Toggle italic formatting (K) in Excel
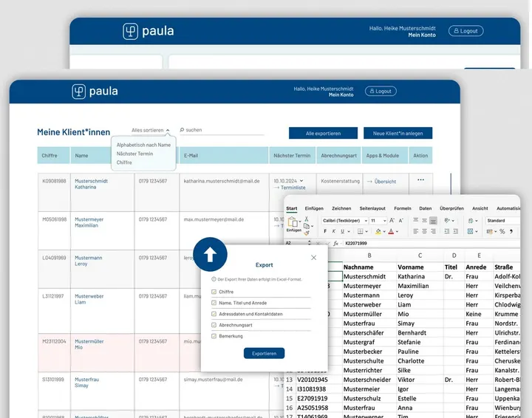The image size is (532, 418). pyautogui.click(x=334, y=231)
